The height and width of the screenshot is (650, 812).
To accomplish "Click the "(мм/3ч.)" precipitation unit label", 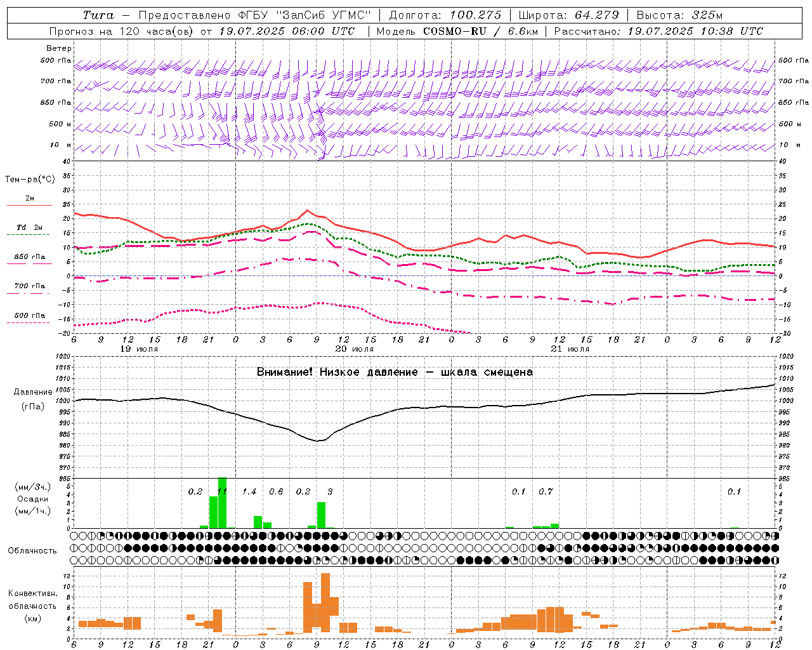I will click(32, 487).
